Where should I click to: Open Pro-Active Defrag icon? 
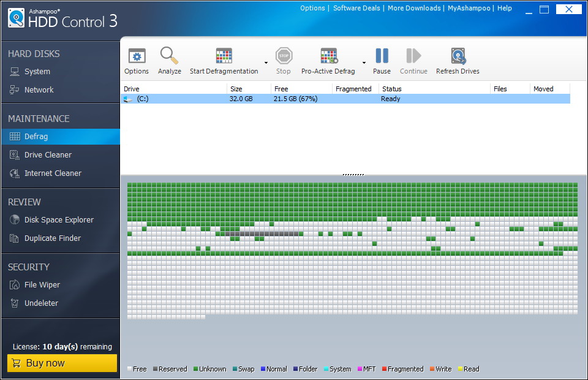(329, 56)
